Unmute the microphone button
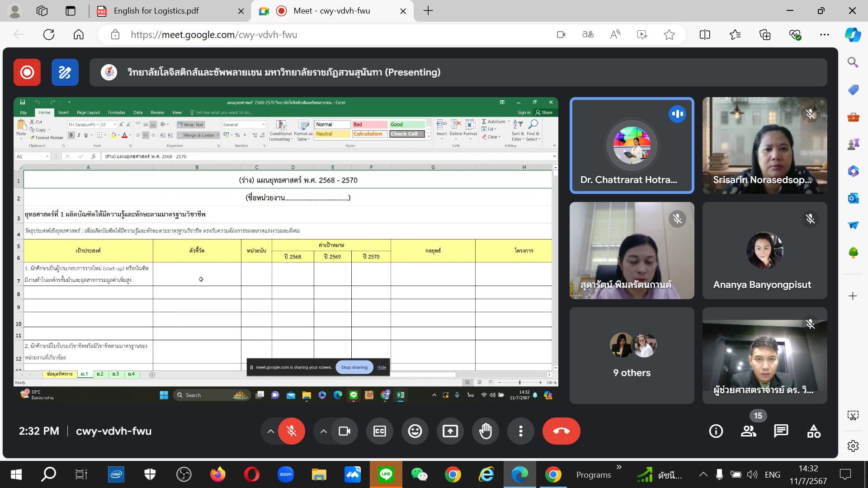 pos(292,431)
